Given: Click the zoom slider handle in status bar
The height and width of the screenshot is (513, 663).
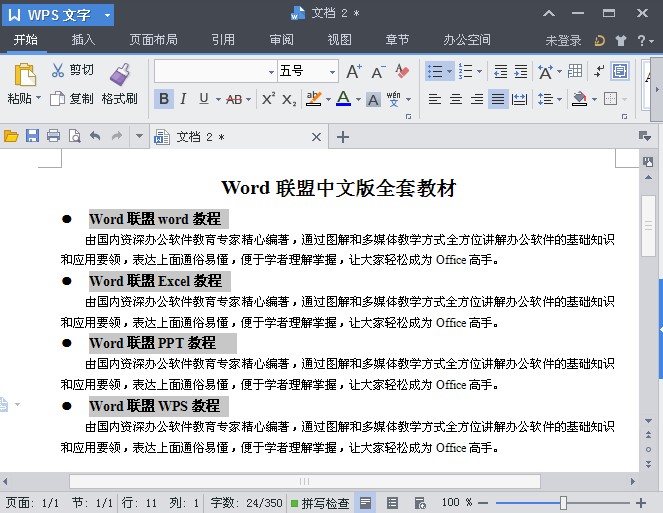Looking at the screenshot, I should 563,503.
